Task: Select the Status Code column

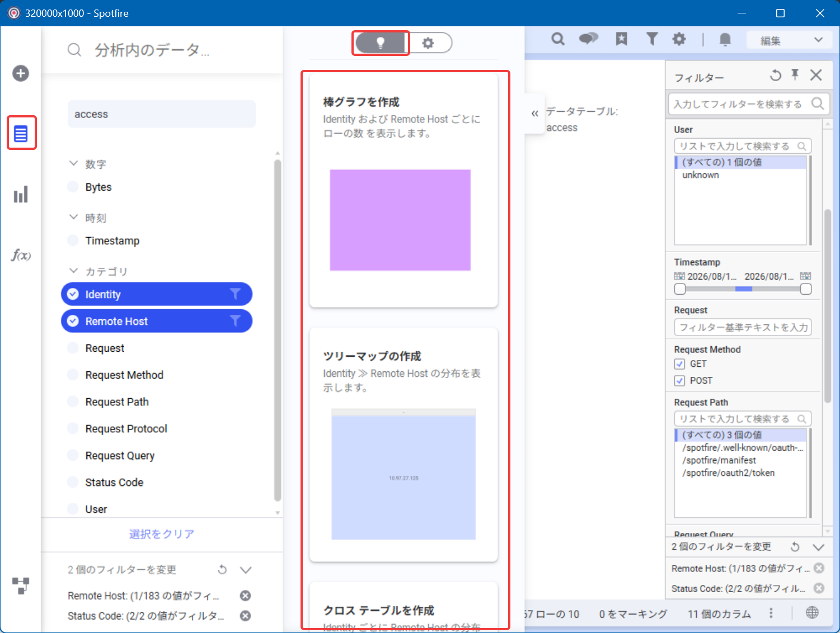Action: [114, 483]
